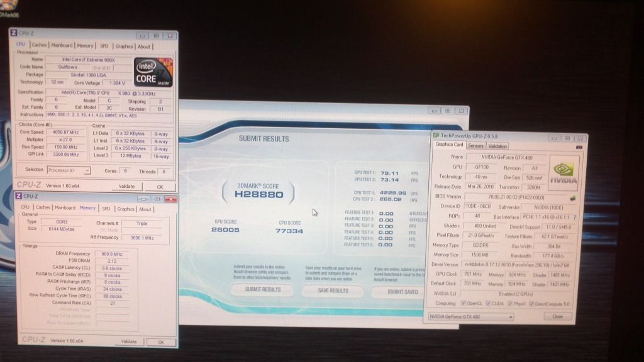This screenshot has width=644, height=362.
Task: Click the core speed value "4050.07 MHz"
Action: 65,132
